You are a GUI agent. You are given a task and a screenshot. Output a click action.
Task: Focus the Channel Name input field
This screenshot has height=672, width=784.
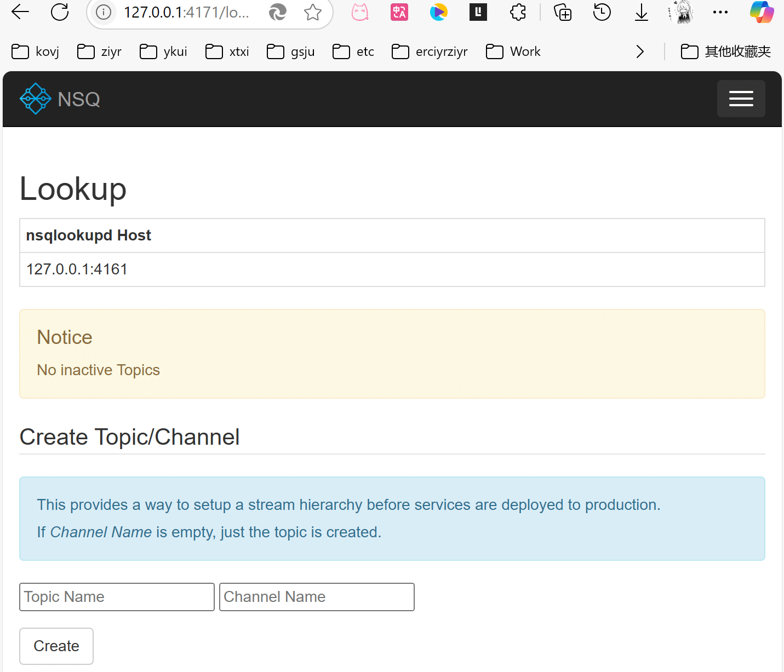[317, 596]
